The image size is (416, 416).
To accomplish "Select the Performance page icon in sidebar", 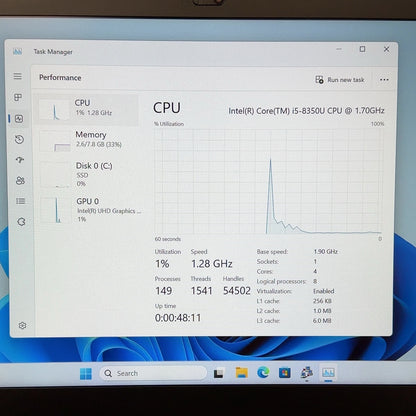I will [x=19, y=119].
